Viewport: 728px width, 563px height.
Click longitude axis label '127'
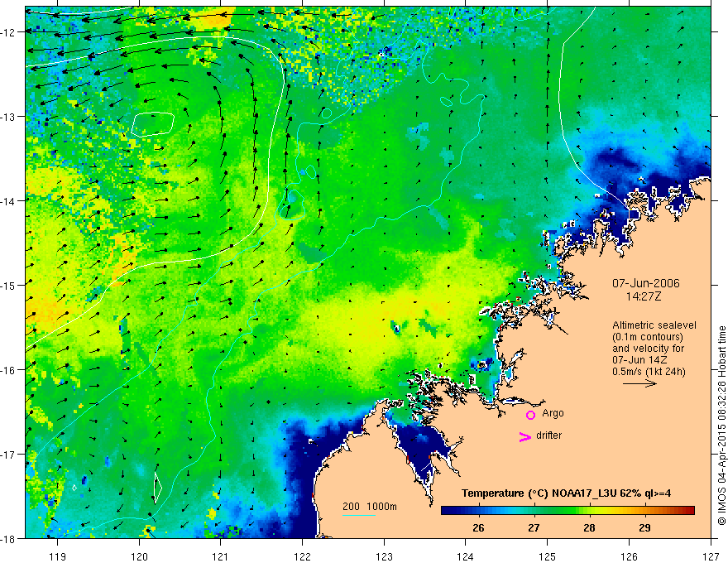click(x=711, y=556)
